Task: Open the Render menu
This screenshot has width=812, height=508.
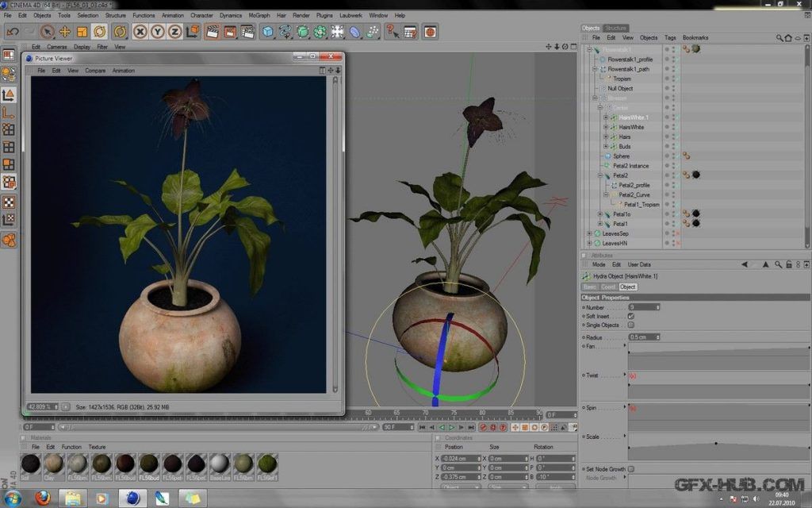Action: (x=301, y=16)
